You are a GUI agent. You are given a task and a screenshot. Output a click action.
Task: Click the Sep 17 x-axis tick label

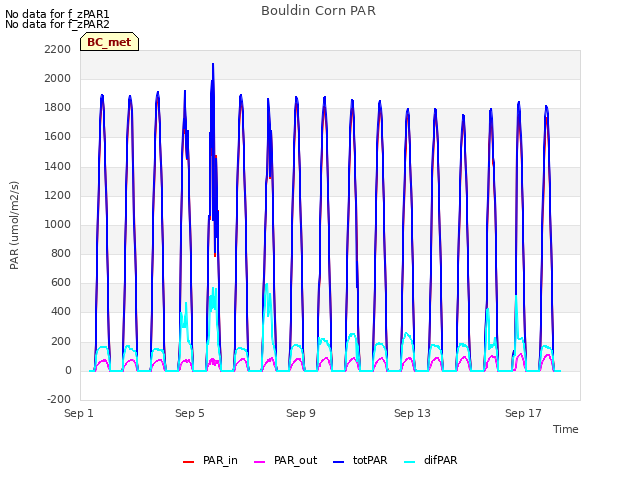[x=523, y=413]
